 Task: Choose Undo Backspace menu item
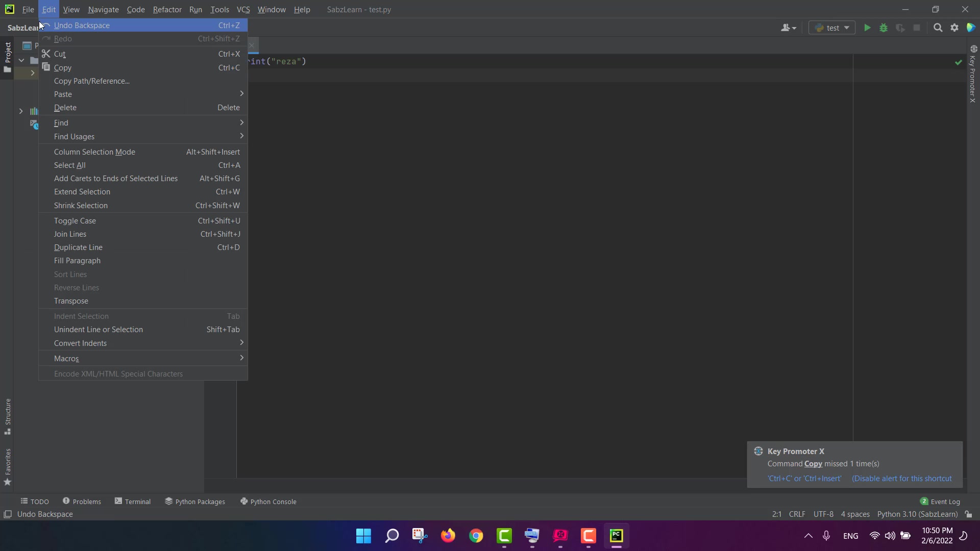(x=82, y=26)
